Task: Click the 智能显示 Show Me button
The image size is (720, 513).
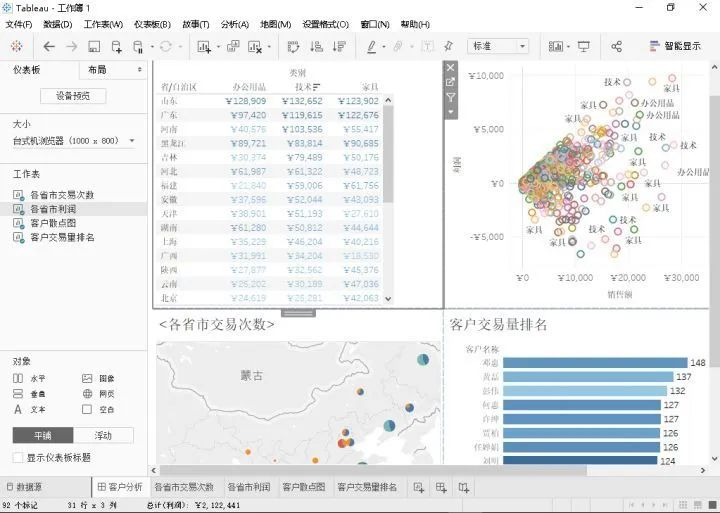Action: tap(675, 46)
